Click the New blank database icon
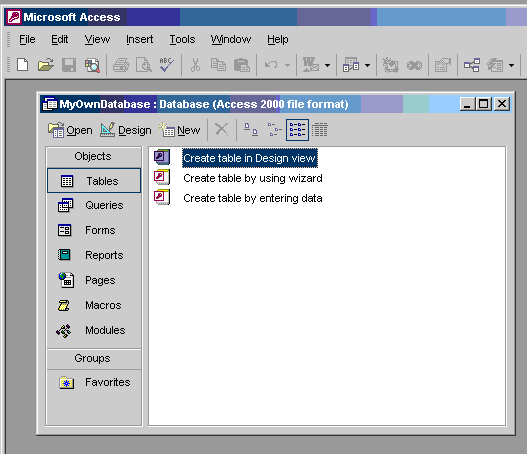527x454 pixels. point(23,65)
